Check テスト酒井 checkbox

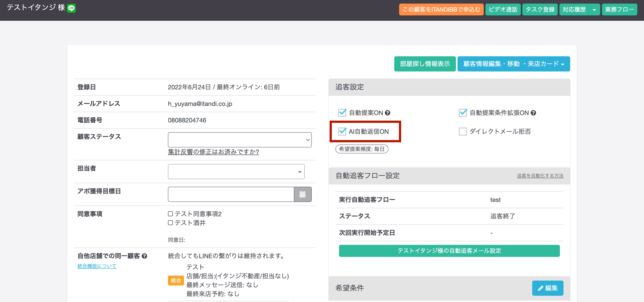[x=170, y=223]
